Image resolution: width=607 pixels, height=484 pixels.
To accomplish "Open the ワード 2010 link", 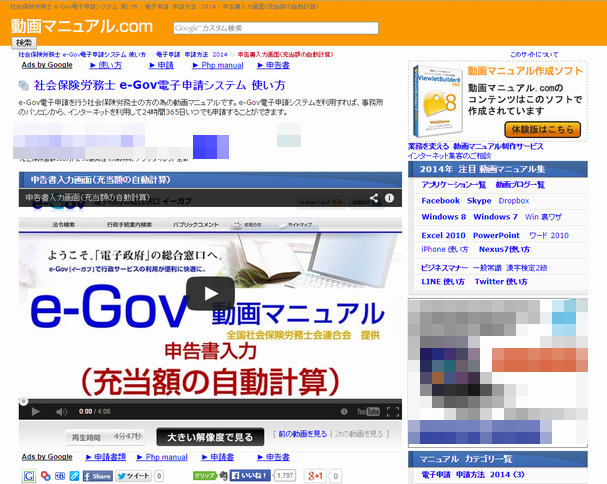I will click(549, 235).
